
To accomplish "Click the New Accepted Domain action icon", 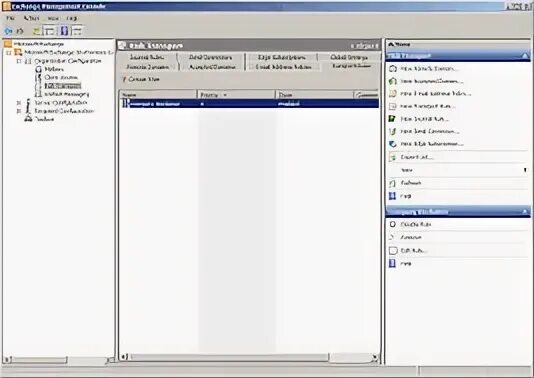I will tap(393, 81).
